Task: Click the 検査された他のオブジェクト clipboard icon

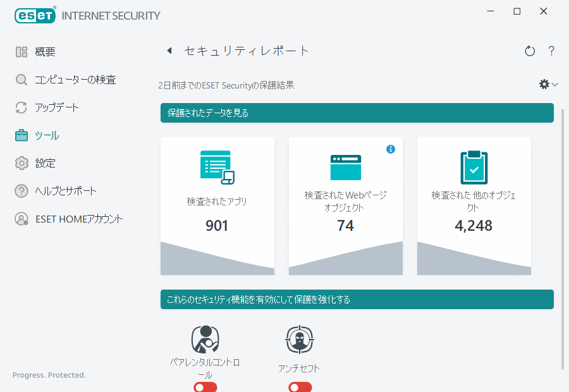Action: 474,166
